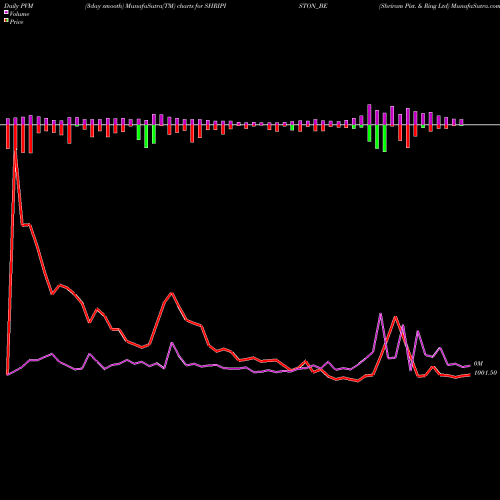The image size is (500, 500).
Task: Click the '(3day smooth) MunafaSutra(TM) charts for SHRIPI' text
Action: [x=156, y=6]
